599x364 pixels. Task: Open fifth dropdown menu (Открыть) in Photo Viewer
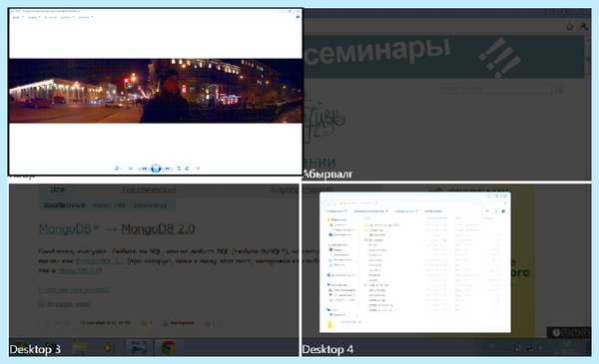click(x=86, y=17)
